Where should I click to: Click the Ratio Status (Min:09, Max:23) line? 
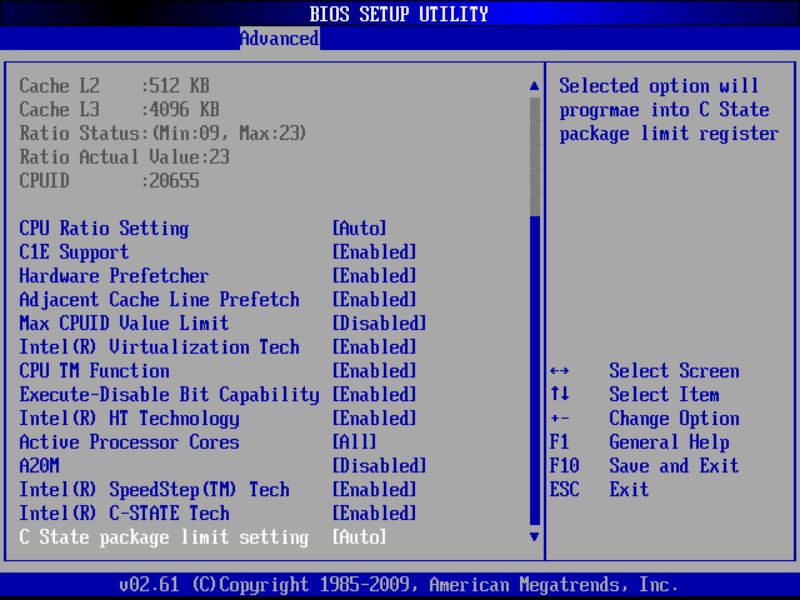(163, 133)
